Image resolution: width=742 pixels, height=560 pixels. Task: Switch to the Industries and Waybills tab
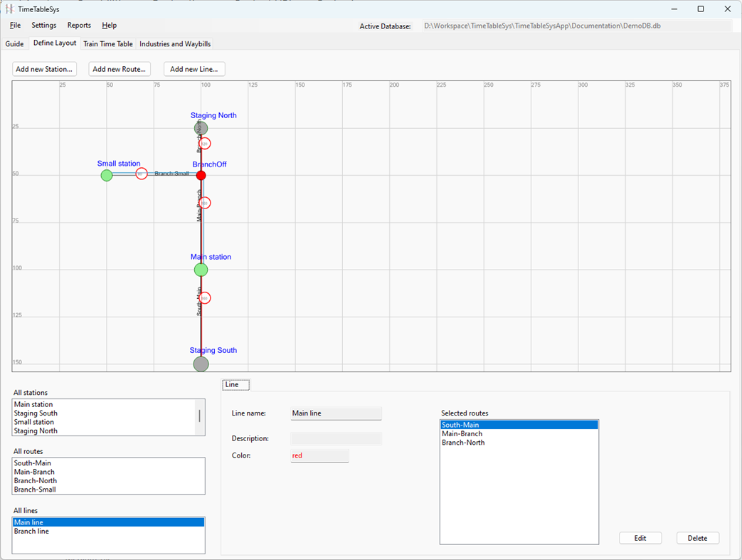pyautogui.click(x=175, y=43)
